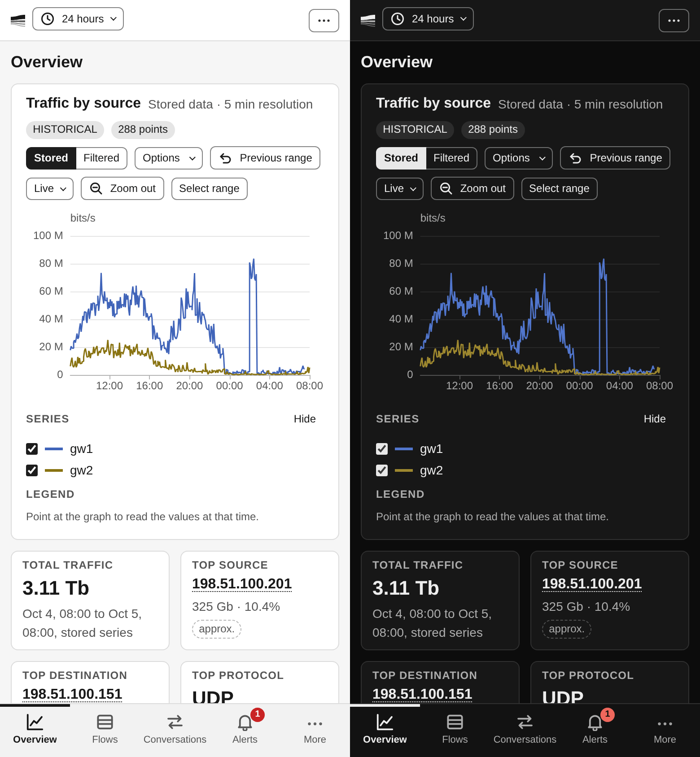
Task: Open Conversations tab in dark bottom bar
Action: tap(525, 729)
